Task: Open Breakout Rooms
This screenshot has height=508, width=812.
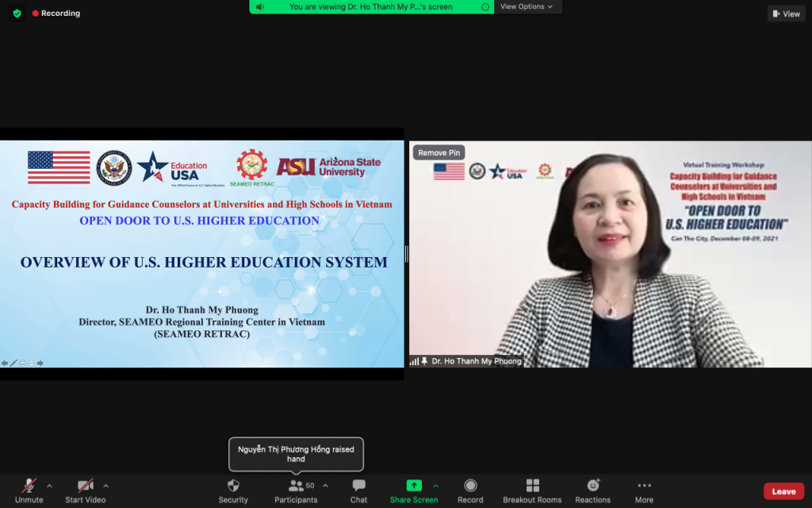Action: tap(532, 486)
